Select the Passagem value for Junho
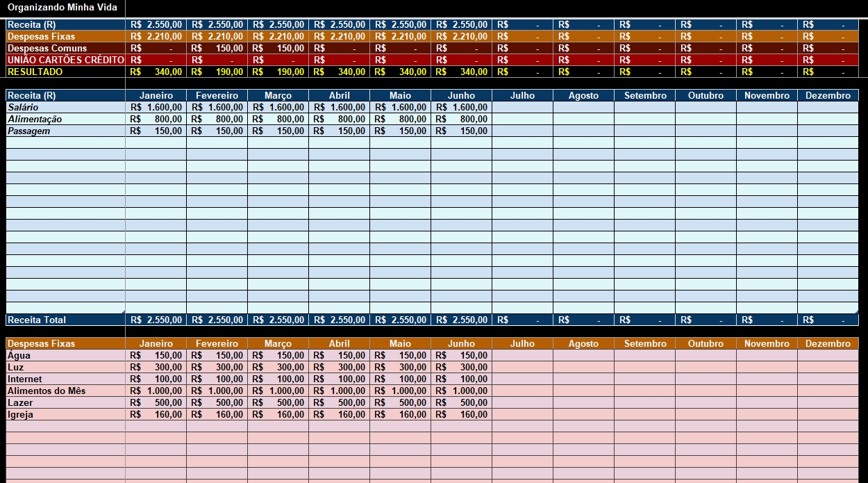The width and height of the screenshot is (868, 483). pyautogui.click(x=461, y=131)
